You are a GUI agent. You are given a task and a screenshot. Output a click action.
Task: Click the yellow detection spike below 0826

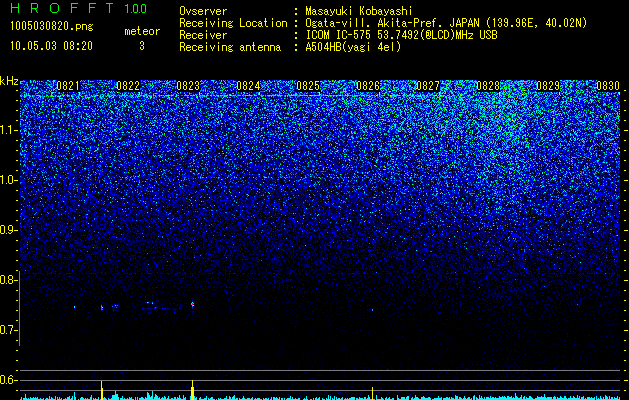pos(372,393)
